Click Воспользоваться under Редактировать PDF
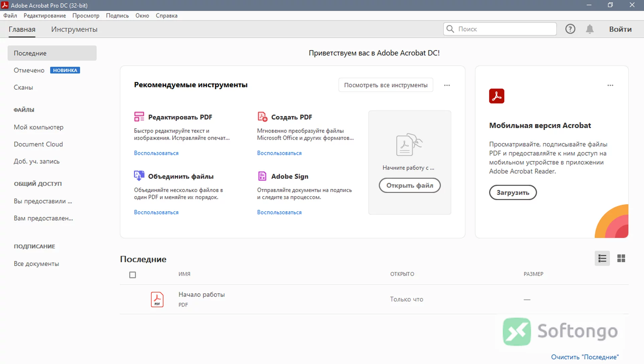Image resolution: width=644 pixels, height=364 pixels. coord(156,153)
